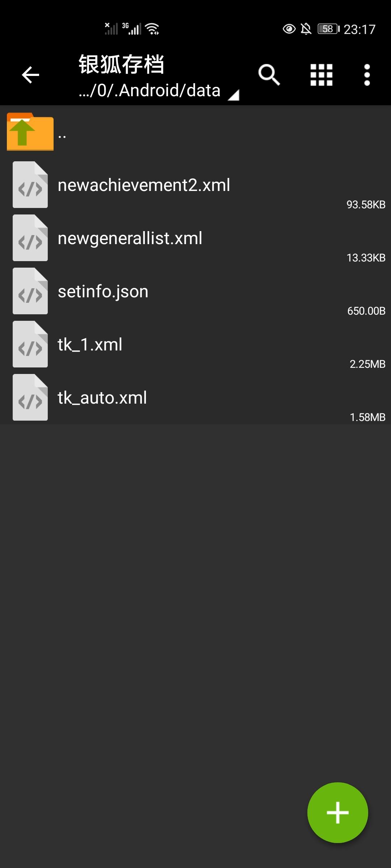Choose the tk_auto.xml file icon
Viewport: 391px width, 868px height.
click(30, 397)
